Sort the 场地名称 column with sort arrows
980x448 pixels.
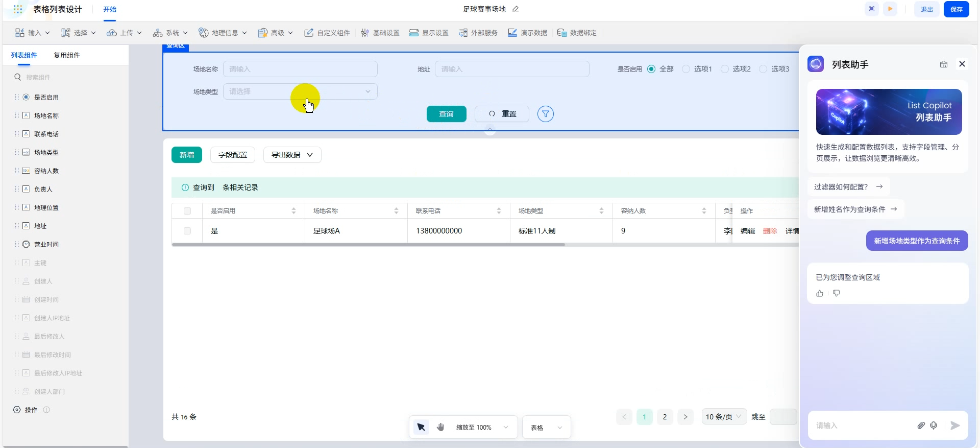coord(396,210)
